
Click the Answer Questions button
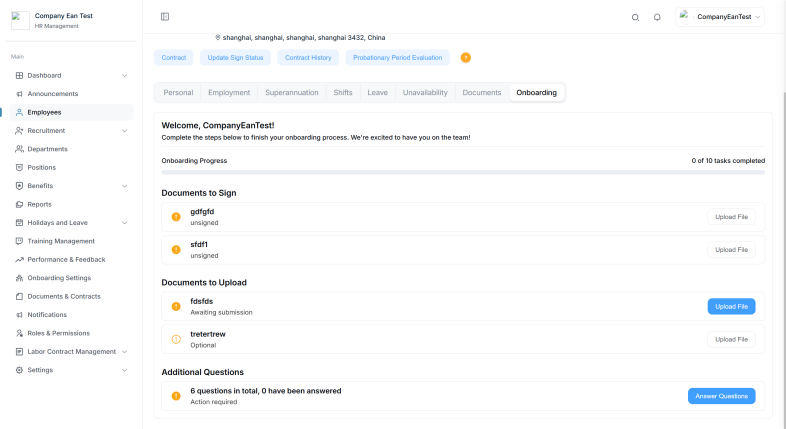(x=721, y=396)
